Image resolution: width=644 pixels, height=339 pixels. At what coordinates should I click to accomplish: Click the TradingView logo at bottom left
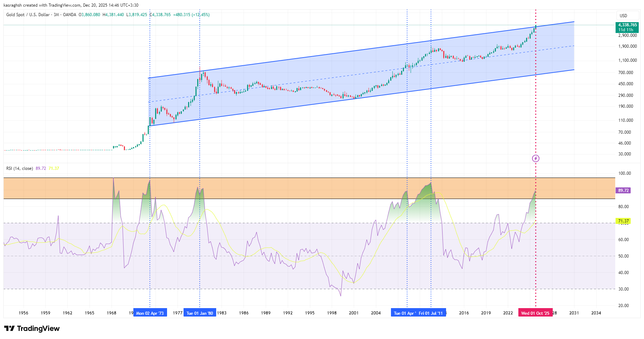click(x=32, y=328)
